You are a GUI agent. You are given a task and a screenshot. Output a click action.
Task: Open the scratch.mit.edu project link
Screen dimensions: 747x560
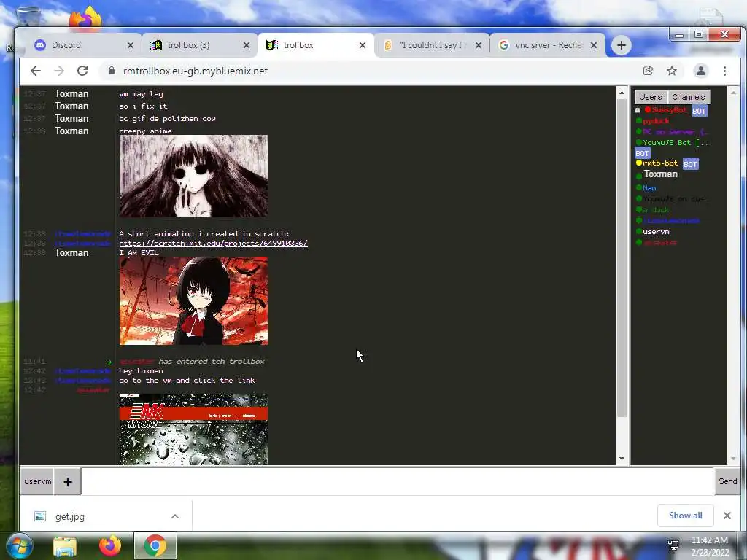pyautogui.click(x=213, y=244)
